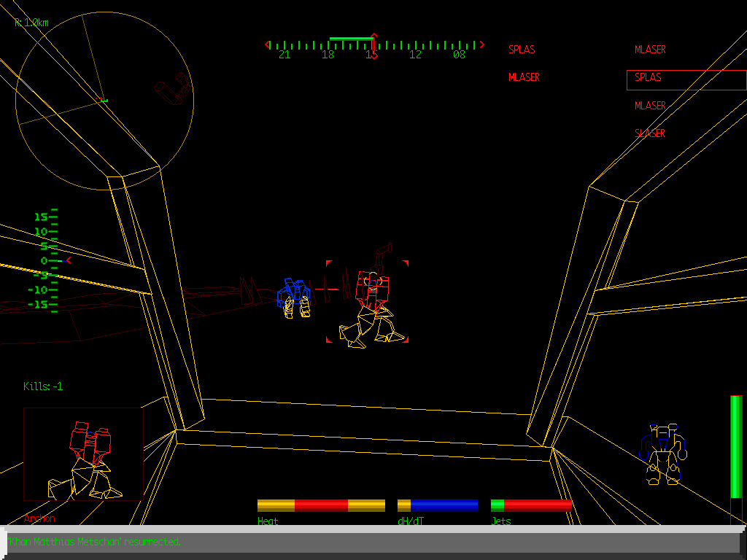Click the Jets fuel gauge bar
The height and width of the screenshot is (560, 747).
[531, 505]
